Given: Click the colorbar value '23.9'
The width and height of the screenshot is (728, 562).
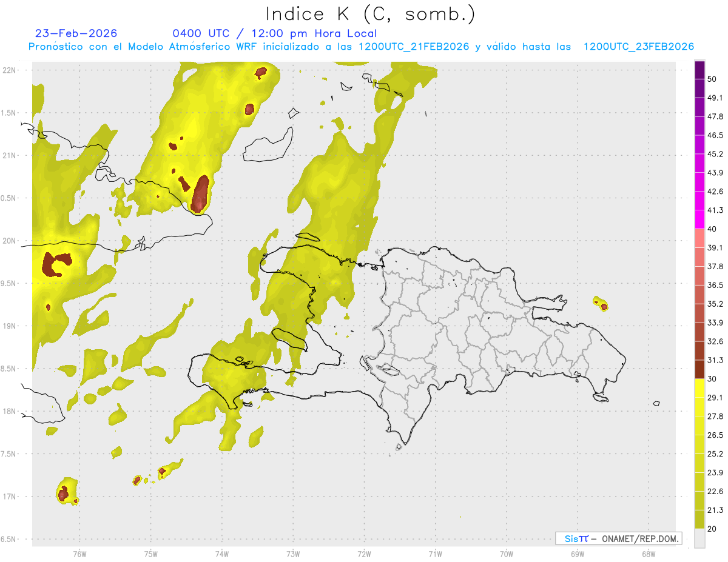Looking at the screenshot, I should coord(715,473).
